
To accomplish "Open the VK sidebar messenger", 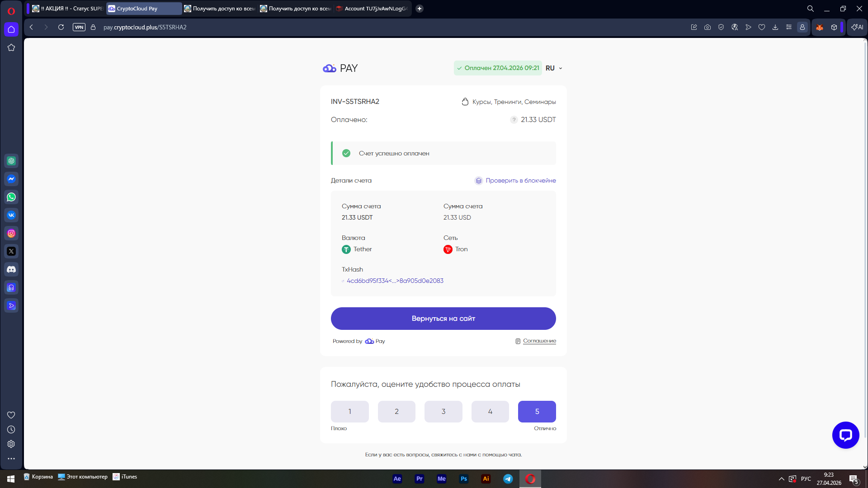I will 11,215.
